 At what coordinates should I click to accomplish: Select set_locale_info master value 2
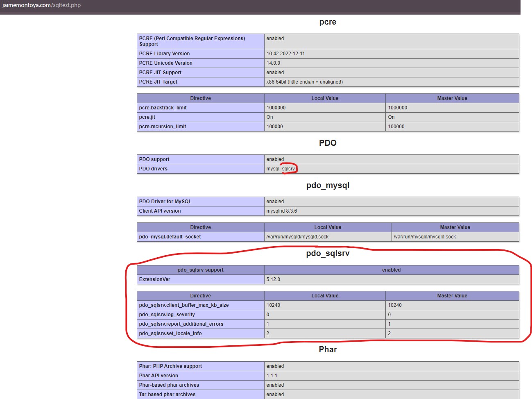tap(389, 333)
